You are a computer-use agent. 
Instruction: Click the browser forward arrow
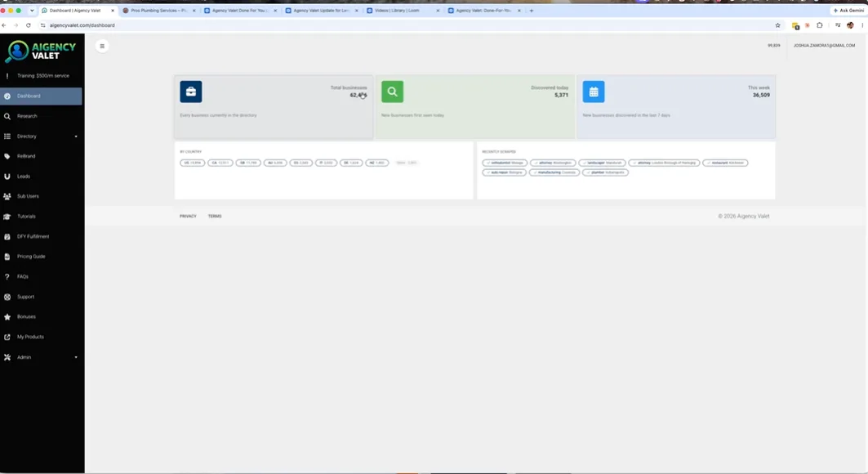tap(16, 25)
